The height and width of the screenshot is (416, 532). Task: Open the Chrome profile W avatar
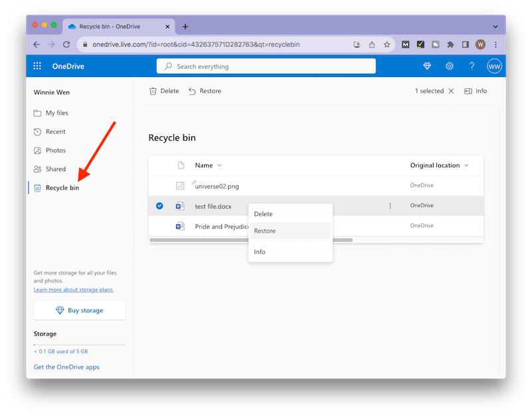480,45
